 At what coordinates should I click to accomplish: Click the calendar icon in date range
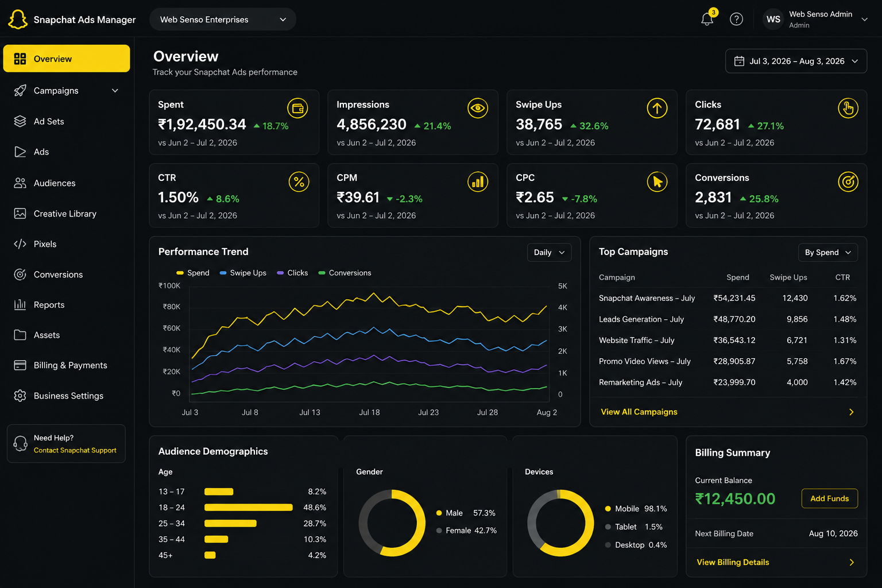point(739,61)
